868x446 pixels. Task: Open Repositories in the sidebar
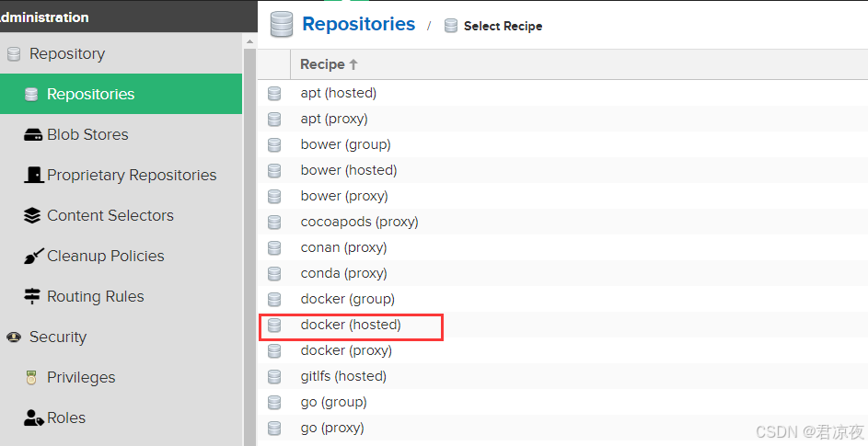(x=90, y=94)
